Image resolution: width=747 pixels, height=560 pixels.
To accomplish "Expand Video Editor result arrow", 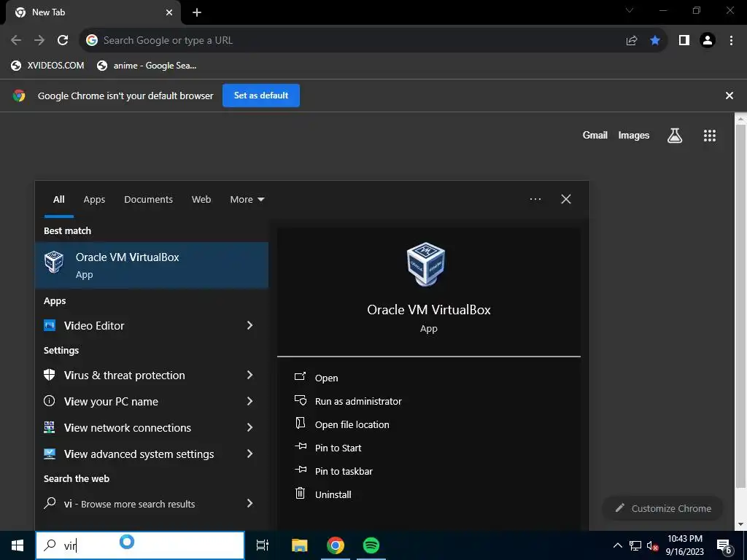I will point(249,325).
